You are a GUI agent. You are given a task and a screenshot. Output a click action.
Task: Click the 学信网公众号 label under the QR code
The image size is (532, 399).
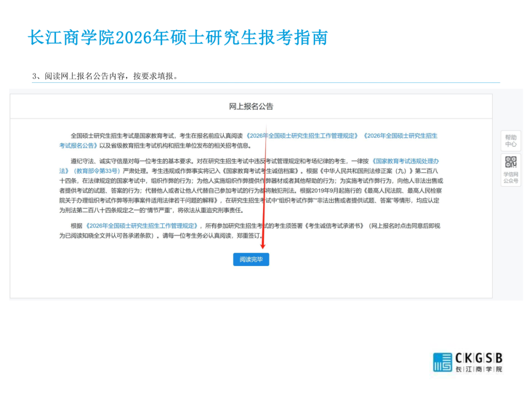click(x=511, y=178)
